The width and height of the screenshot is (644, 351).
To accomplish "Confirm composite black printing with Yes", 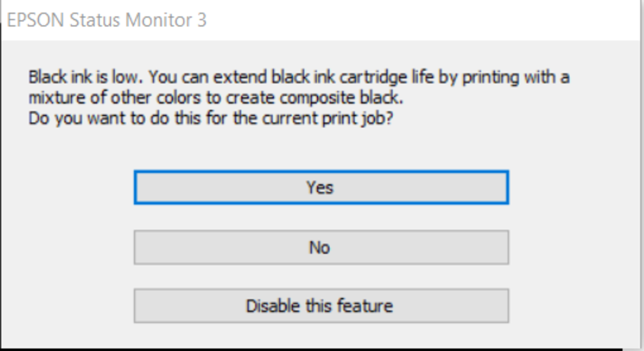I will [321, 187].
